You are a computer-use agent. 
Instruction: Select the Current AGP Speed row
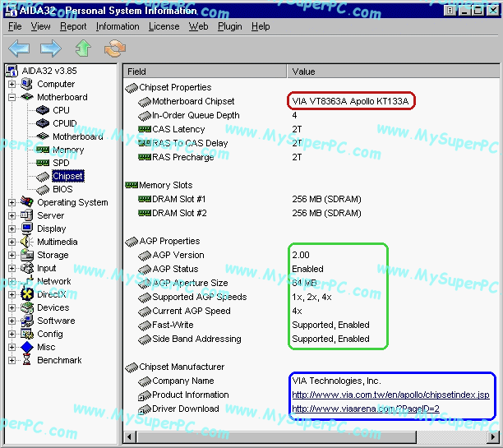[311, 311]
